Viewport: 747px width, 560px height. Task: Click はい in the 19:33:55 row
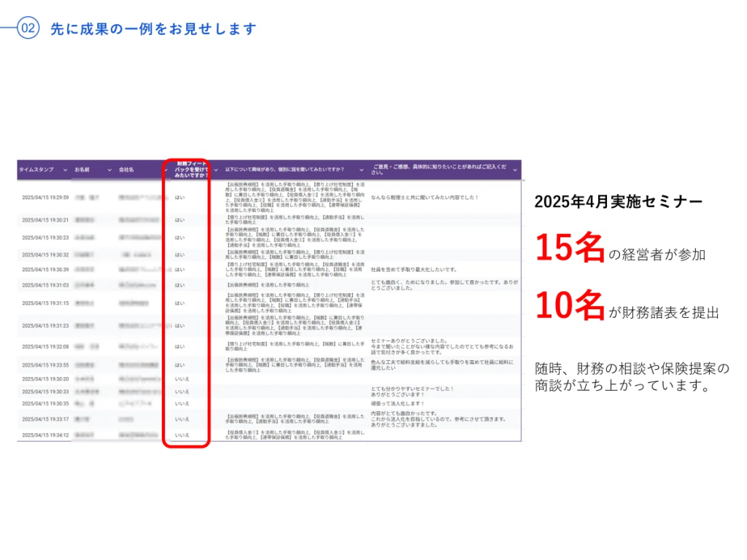tap(179, 365)
